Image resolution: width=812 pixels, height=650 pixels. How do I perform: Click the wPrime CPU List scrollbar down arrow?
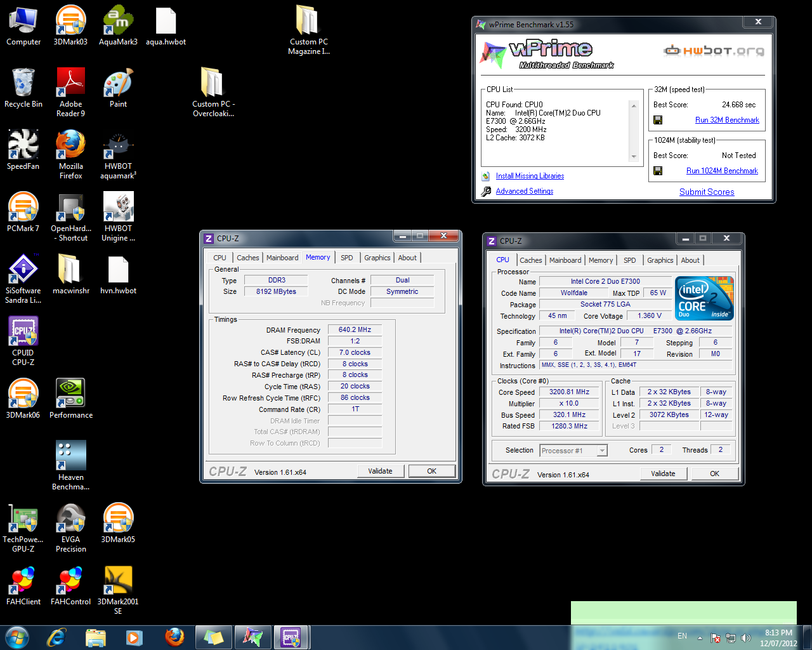pyautogui.click(x=633, y=157)
